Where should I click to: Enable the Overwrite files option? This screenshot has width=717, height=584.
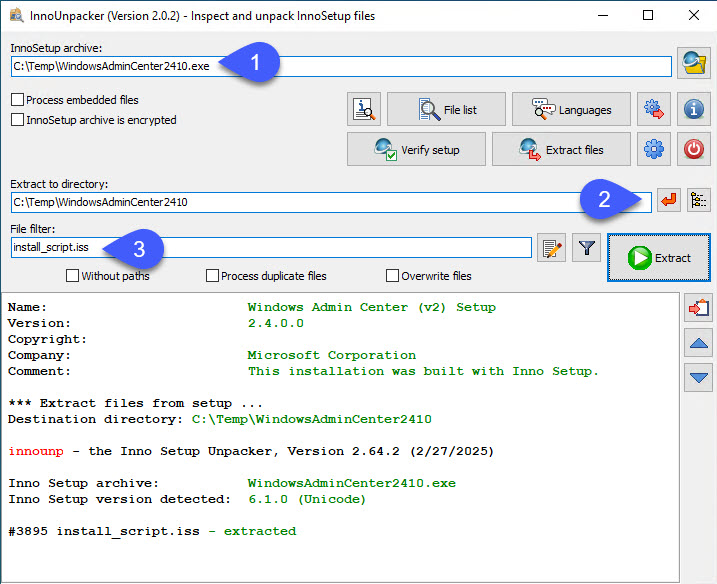[x=392, y=276]
